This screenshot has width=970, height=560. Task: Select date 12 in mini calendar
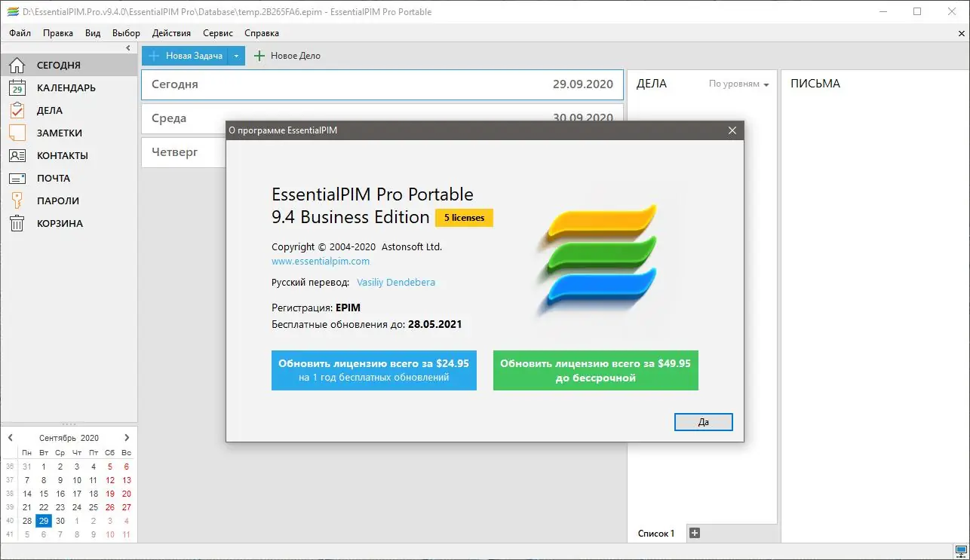pyautogui.click(x=110, y=480)
